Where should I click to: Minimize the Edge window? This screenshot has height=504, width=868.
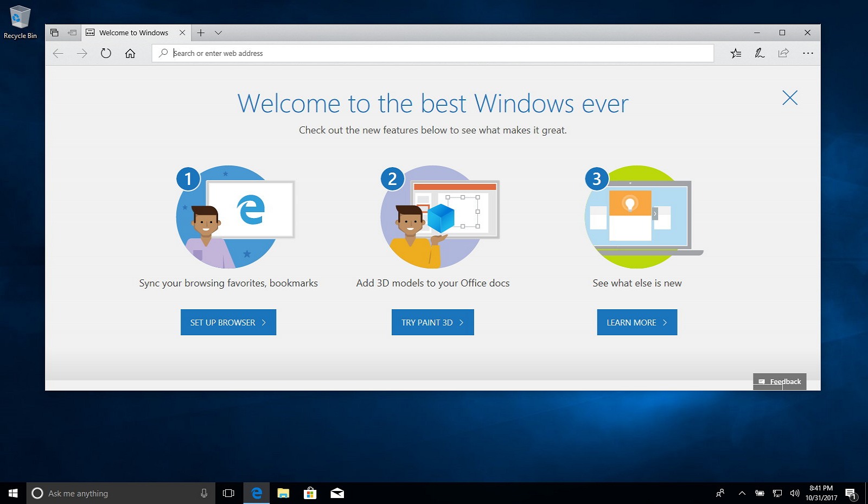757,33
